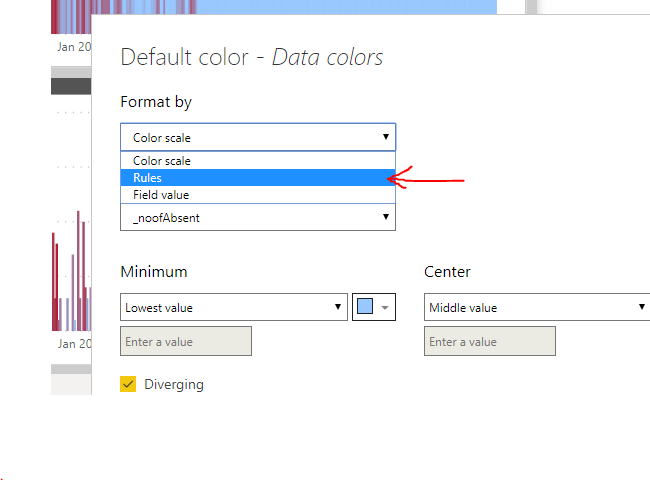
Task: Choose the Rules option
Action: (258, 177)
